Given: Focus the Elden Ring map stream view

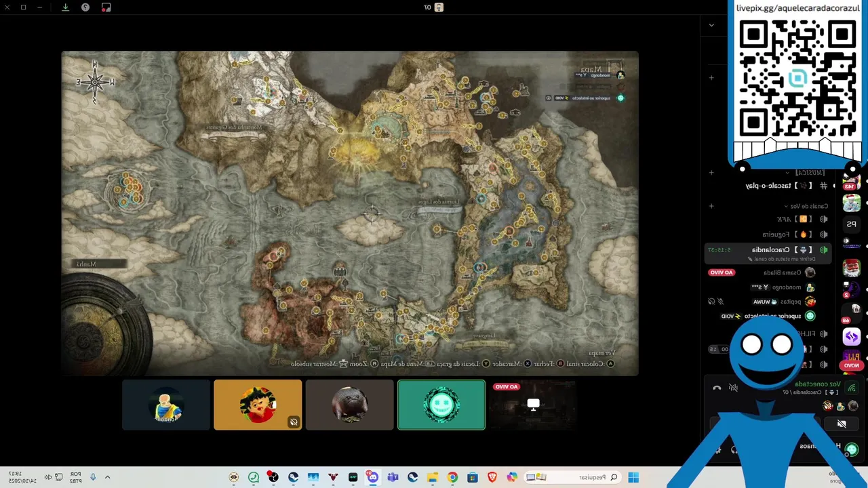Looking at the screenshot, I should pyautogui.click(x=350, y=213).
